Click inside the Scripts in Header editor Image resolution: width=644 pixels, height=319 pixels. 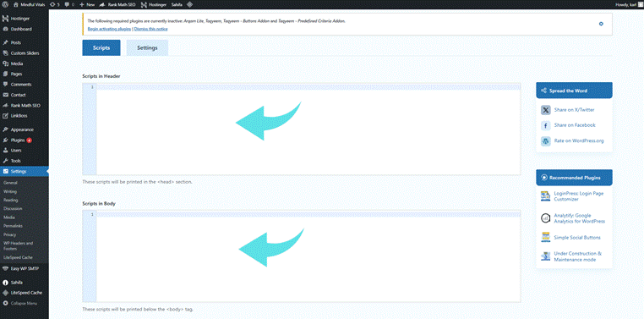click(308, 129)
